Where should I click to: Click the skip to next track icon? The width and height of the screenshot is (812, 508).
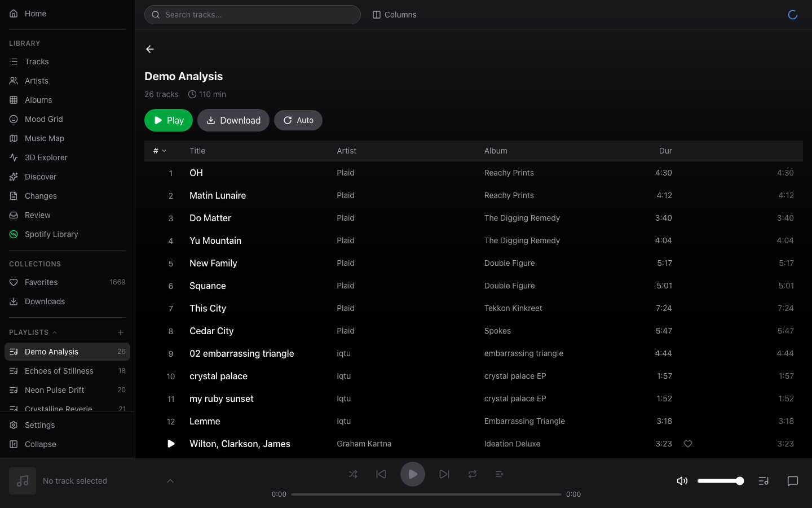[444, 474]
